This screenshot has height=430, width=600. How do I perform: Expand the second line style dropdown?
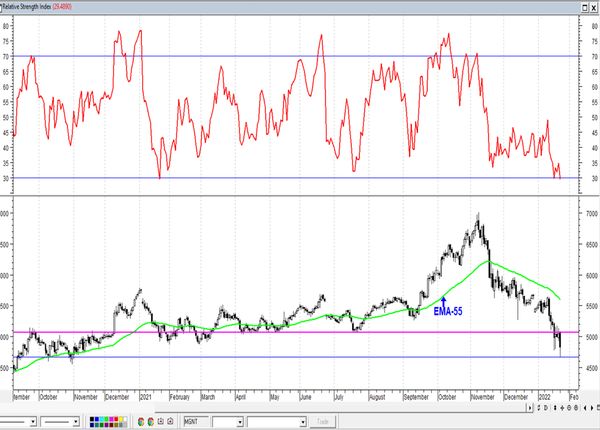click(79, 421)
